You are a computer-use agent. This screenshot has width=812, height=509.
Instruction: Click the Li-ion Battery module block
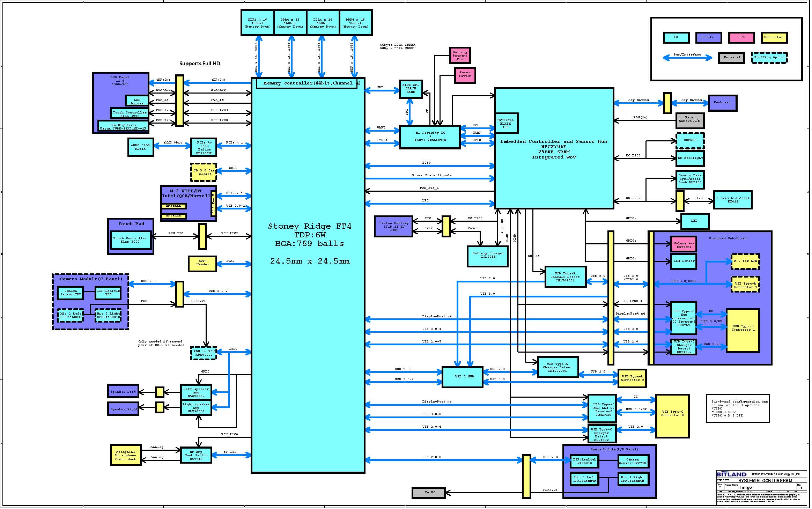393,227
